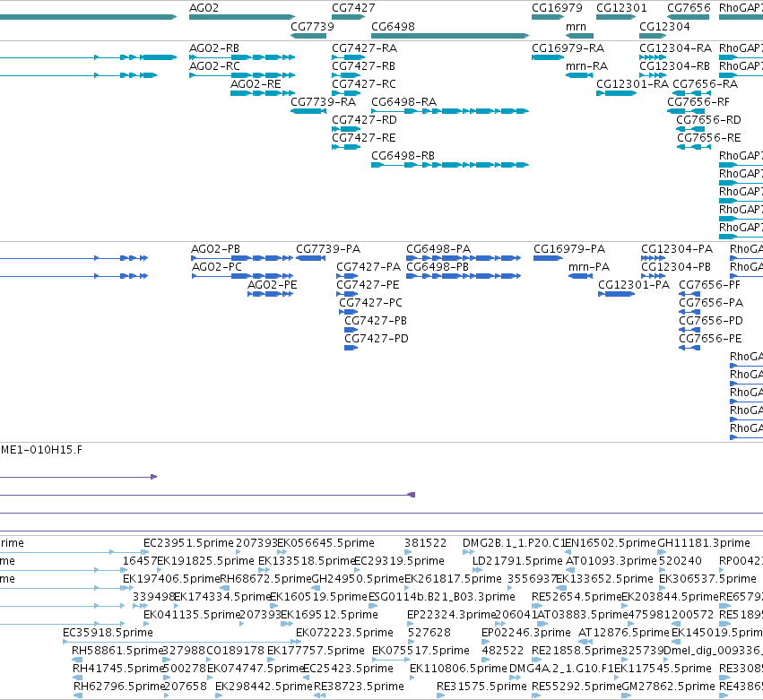Open protein CG7656-PF
The image size is (763, 700).
(689, 294)
